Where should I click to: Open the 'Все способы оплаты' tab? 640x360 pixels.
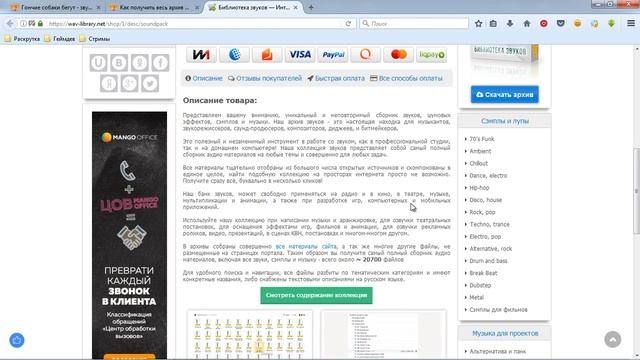[406, 78]
